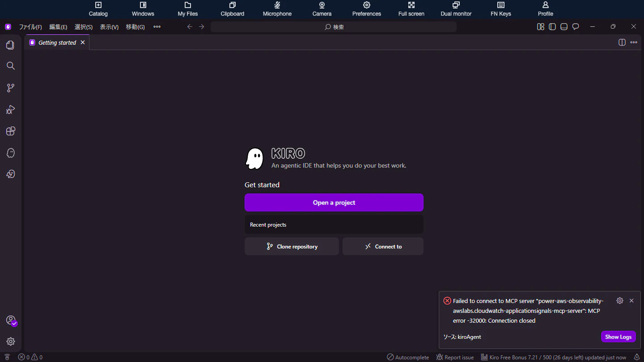Click the Open a project button
Image resolution: width=644 pixels, height=362 pixels.
(334, 202)
